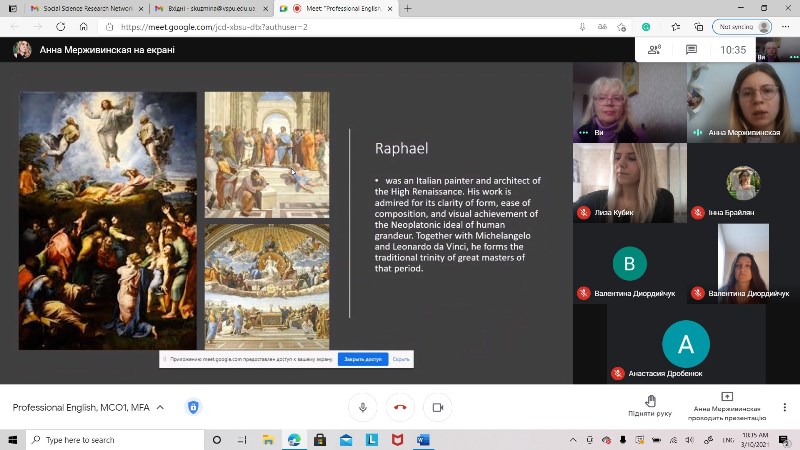800x450 pixels.
Task: Open Edge settings and more menu
Action: (x=785, y=27)
